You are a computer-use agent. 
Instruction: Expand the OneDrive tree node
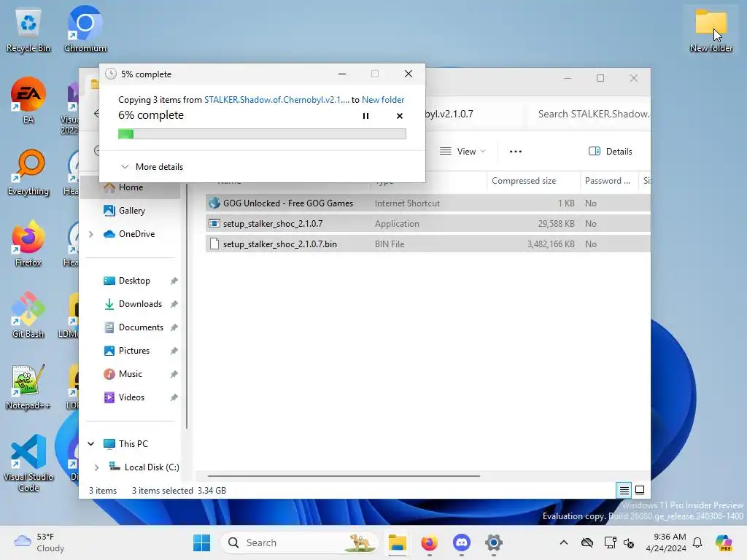[x=91, y=234]
